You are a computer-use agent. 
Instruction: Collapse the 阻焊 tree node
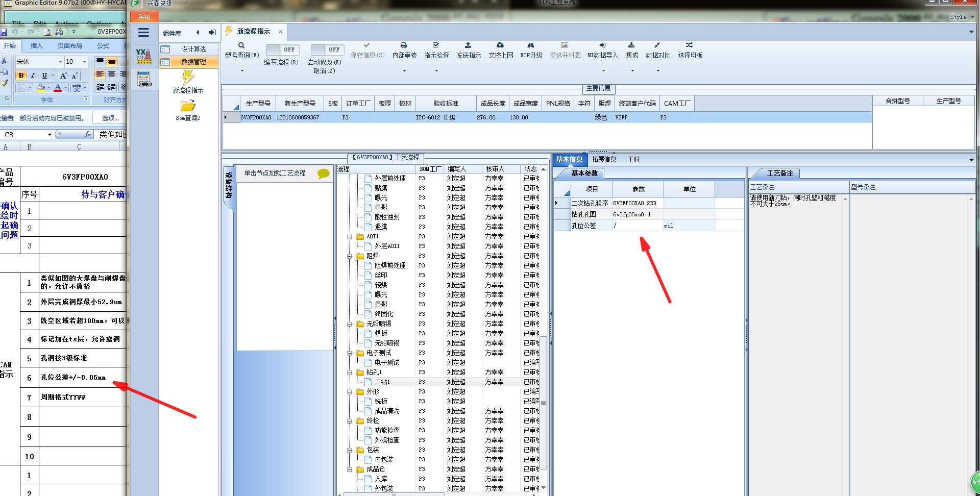[350, 256]
